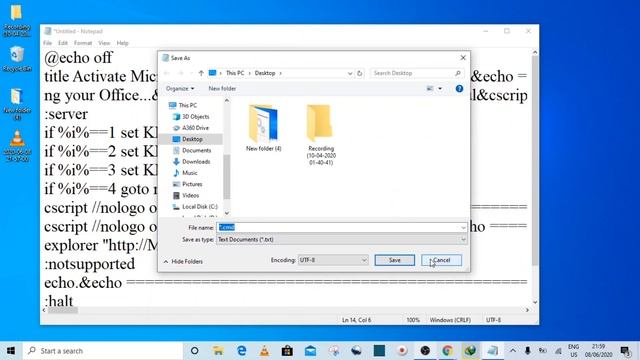Select 3D Objects in navigation tree

coord(196,117)
